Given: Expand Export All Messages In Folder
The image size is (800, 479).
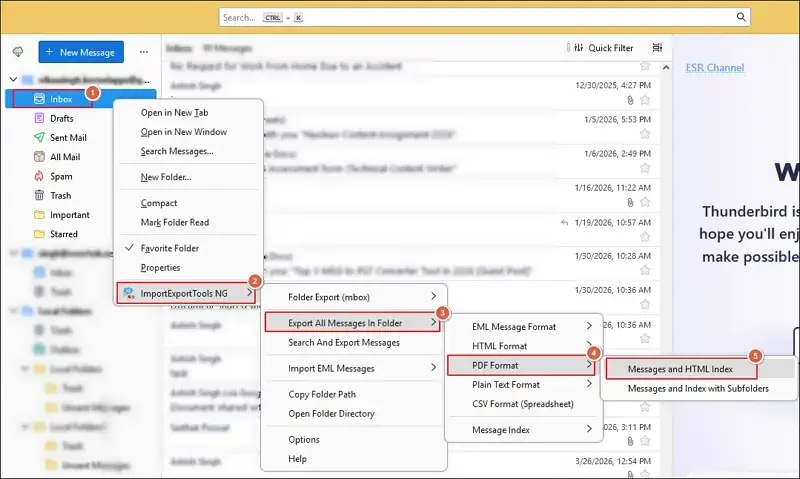Looking at the screenshot, I should (352, 323).
